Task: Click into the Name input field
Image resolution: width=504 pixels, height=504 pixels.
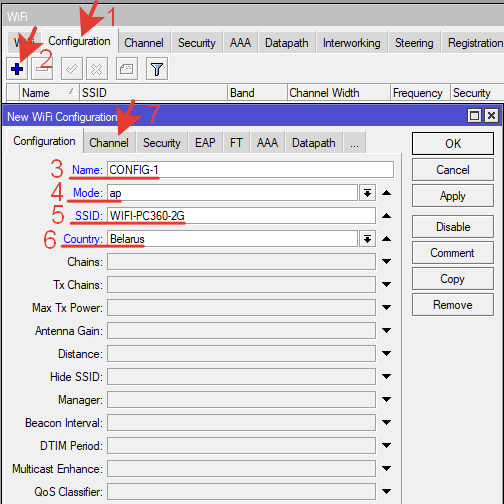Action: click(250, 170)
